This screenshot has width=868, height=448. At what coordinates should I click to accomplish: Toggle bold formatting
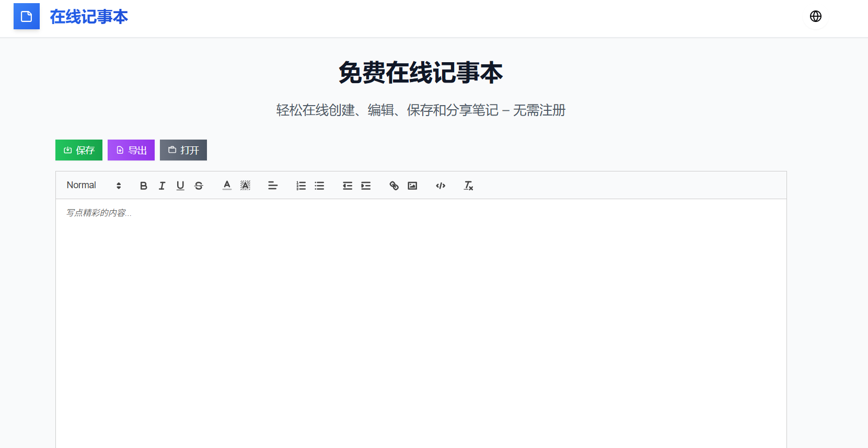(144, 186)
